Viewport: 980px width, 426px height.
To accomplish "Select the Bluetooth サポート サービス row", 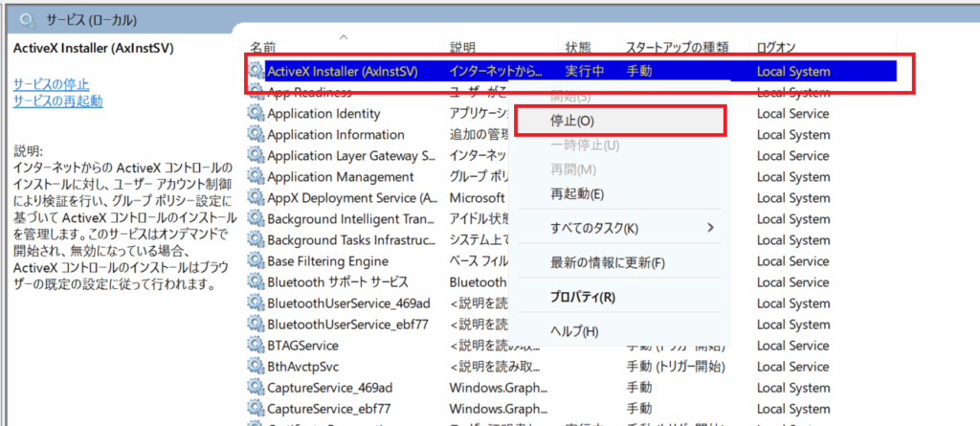I will pyautogui.click(x=338, y=281).
